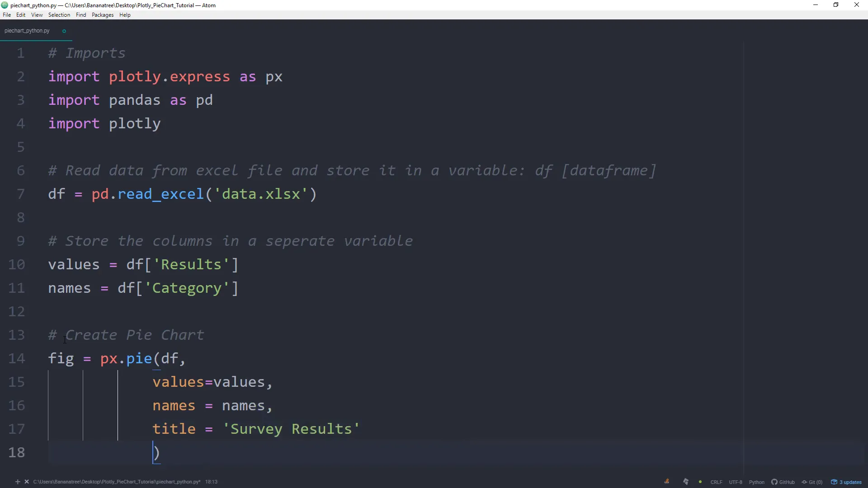The width and height of the screenshot is (868, 488).
Task: Open Git (0) panel in status bar
Action: click(812, 482)
